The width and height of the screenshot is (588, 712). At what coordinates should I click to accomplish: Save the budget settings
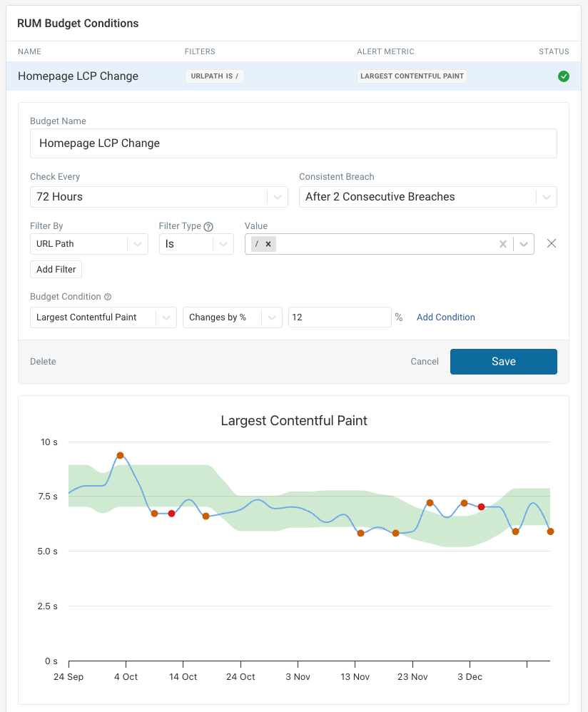[x=503, y=362]
